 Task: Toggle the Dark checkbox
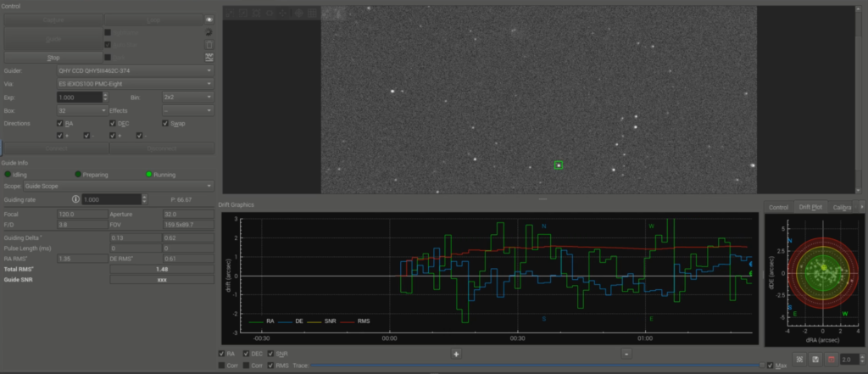pyautogui.click(x=108, y=58)
